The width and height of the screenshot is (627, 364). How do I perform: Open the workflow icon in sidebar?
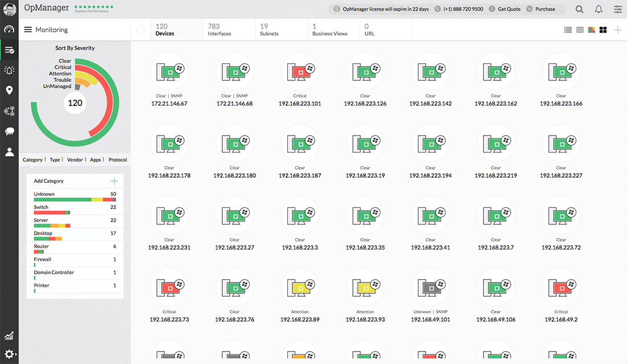(9, 111)
